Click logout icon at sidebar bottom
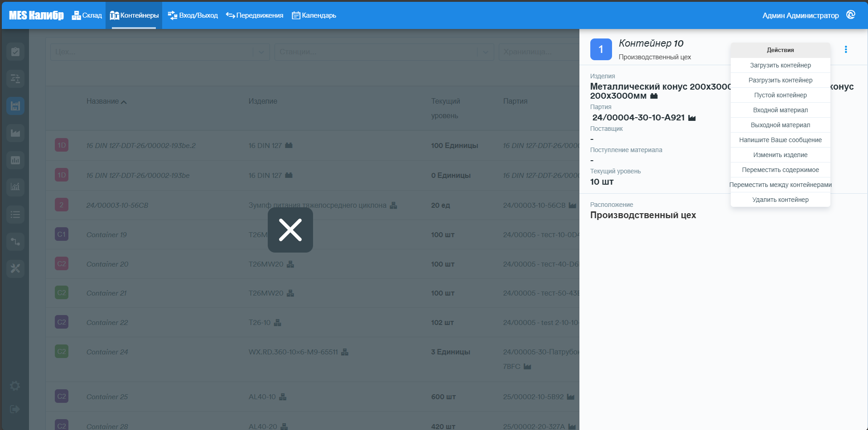 click(15, 409)
